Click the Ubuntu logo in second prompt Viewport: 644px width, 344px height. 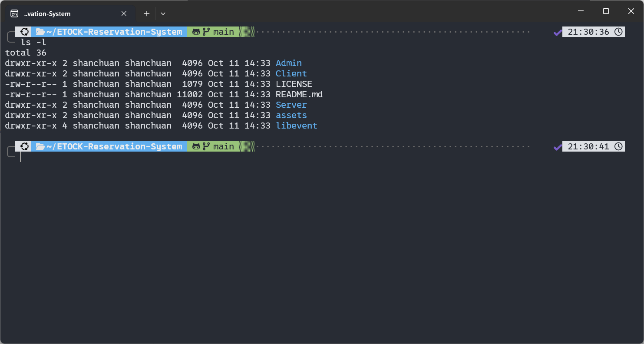click(24, 146)
